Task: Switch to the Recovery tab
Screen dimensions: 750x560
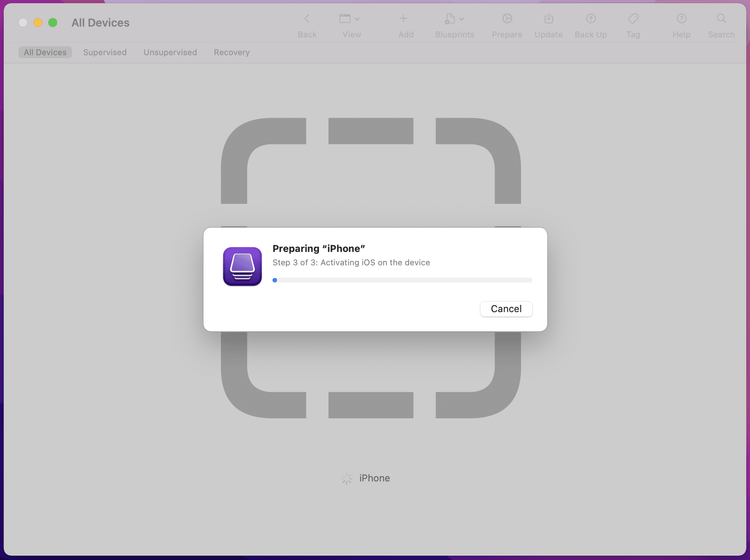Action: [x=232, y=52]
